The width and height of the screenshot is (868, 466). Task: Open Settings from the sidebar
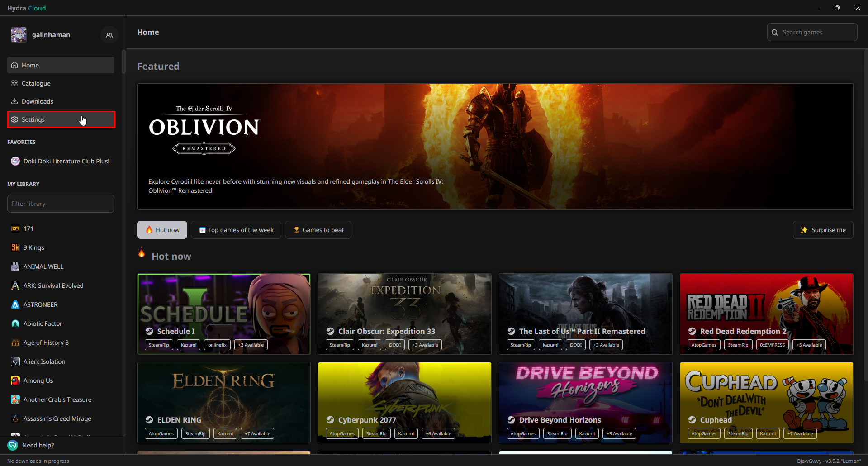pyautogui.click(x=33, y=119)
